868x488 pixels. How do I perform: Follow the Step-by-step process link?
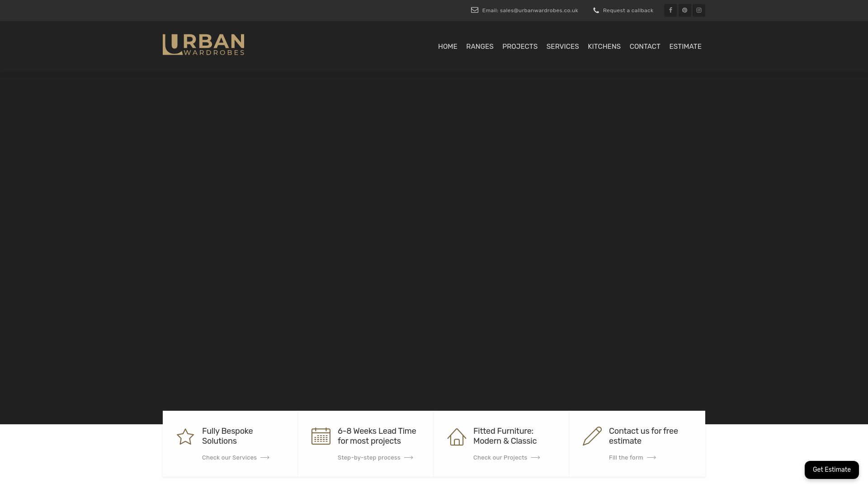pos(369,458)
